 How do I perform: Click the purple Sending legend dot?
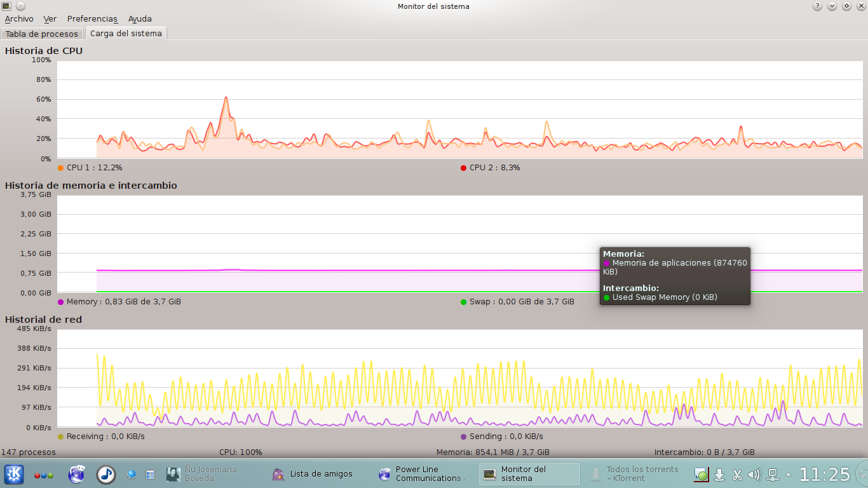click(463, 437)
